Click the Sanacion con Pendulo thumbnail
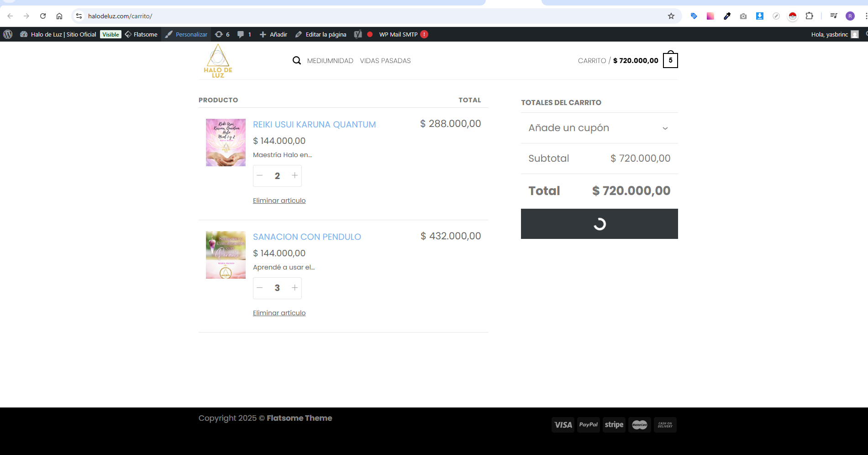This screenshot has width=868, height=455. (x=226, y=255)
